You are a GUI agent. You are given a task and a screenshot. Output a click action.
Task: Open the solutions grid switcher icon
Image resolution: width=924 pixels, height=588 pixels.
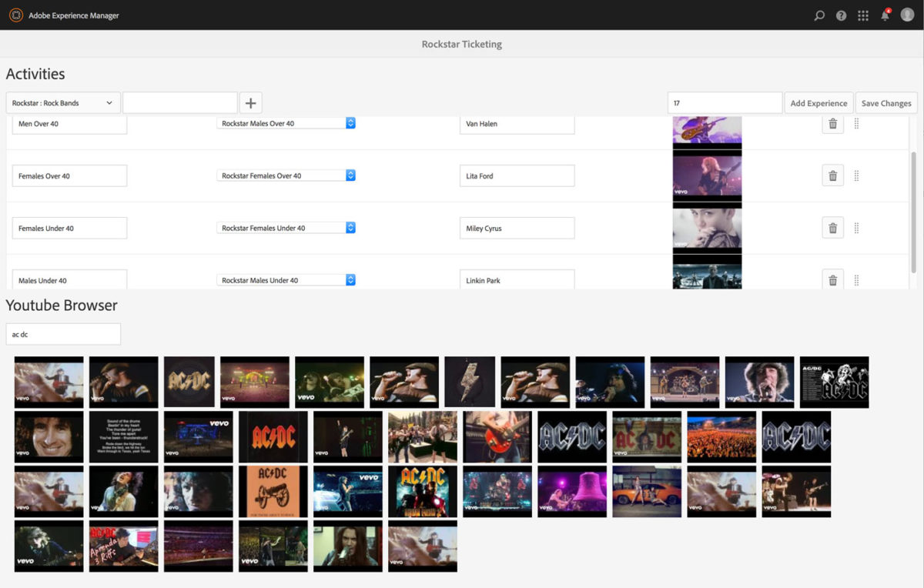point(863,15)
